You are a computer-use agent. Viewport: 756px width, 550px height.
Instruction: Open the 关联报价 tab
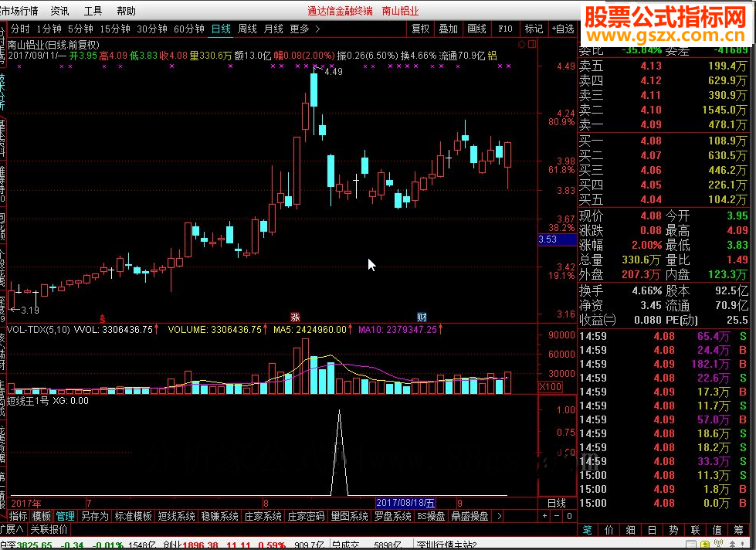click(49, 529)
